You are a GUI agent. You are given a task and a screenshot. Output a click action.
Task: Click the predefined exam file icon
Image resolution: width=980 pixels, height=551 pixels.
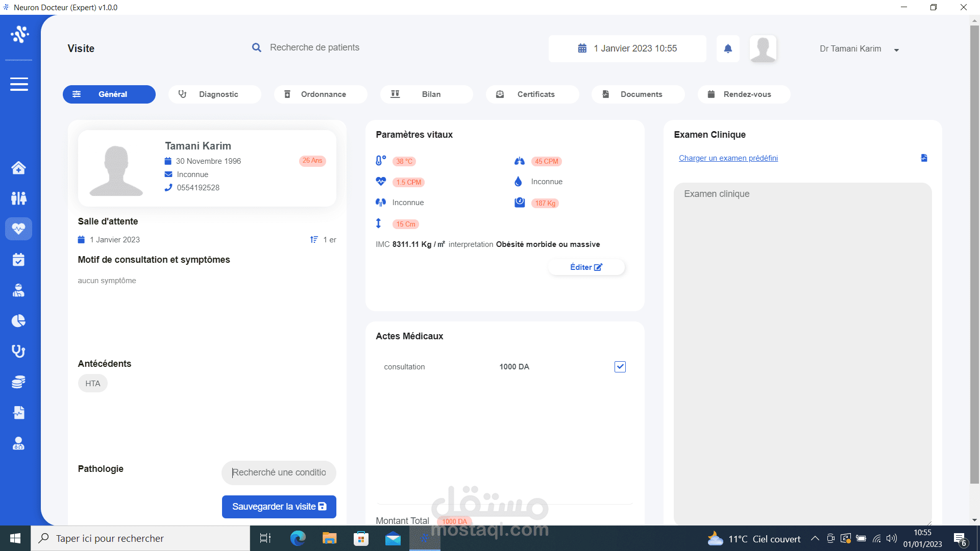[x=924, y=158]
